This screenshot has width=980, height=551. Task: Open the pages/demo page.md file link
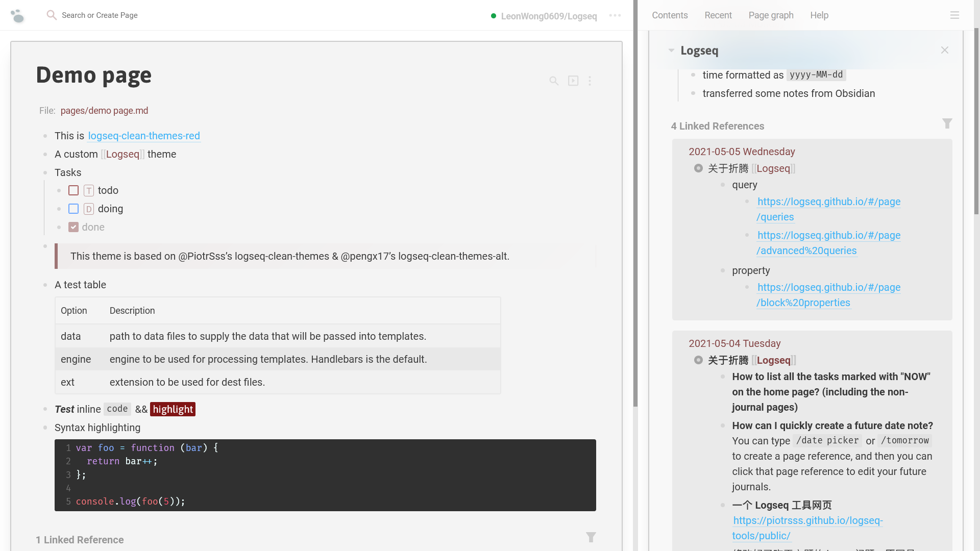(x=104, y=111)
